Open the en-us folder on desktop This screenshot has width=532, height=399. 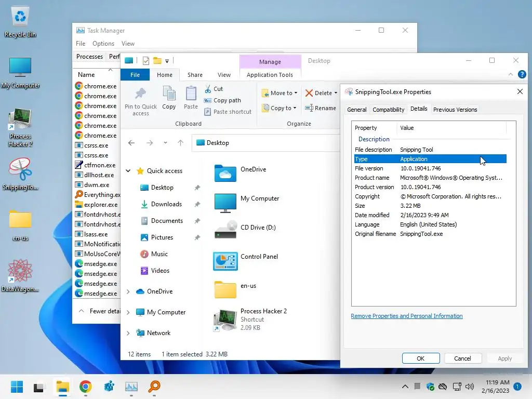[20, 225]
